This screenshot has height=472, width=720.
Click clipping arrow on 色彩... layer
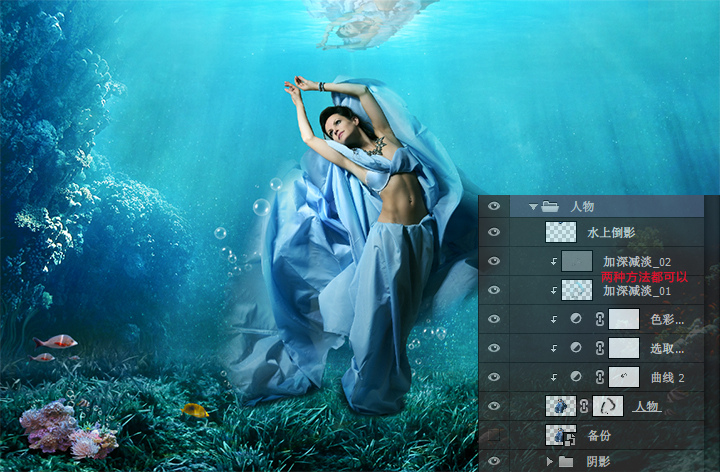pyautogui.click(x=554, y=319)
